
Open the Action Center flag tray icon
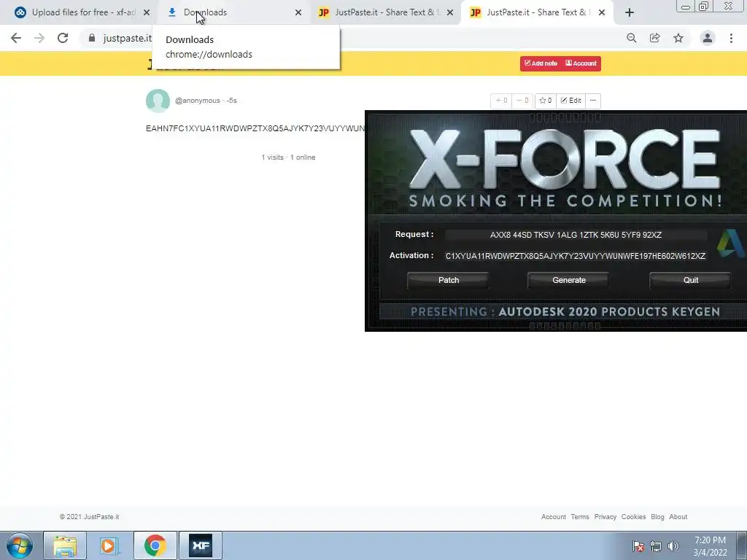click(638, 546)
